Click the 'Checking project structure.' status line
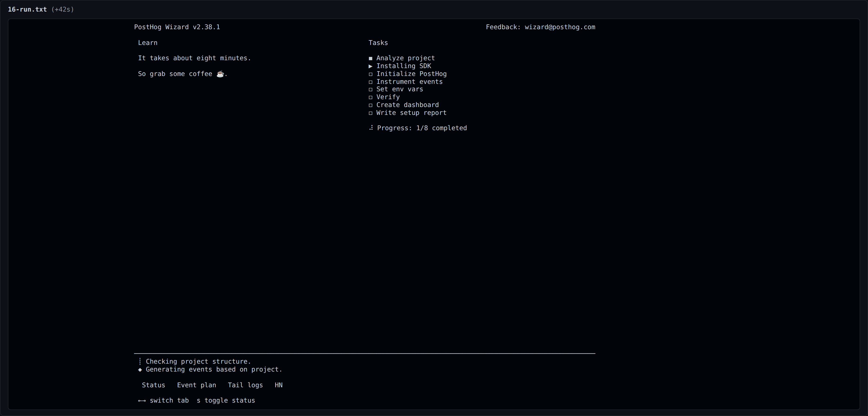This screenshot has height=416, width=868. click(x=198, y=362)
